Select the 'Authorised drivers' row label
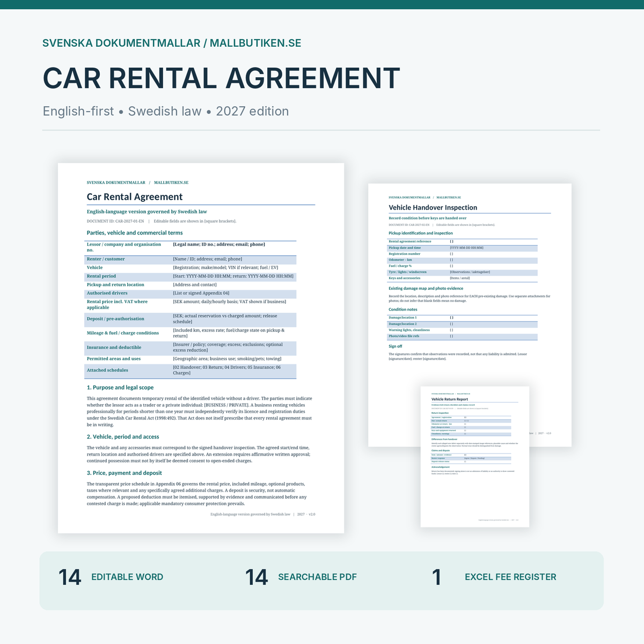Screen dimensions: 644x644 [107, 293]
